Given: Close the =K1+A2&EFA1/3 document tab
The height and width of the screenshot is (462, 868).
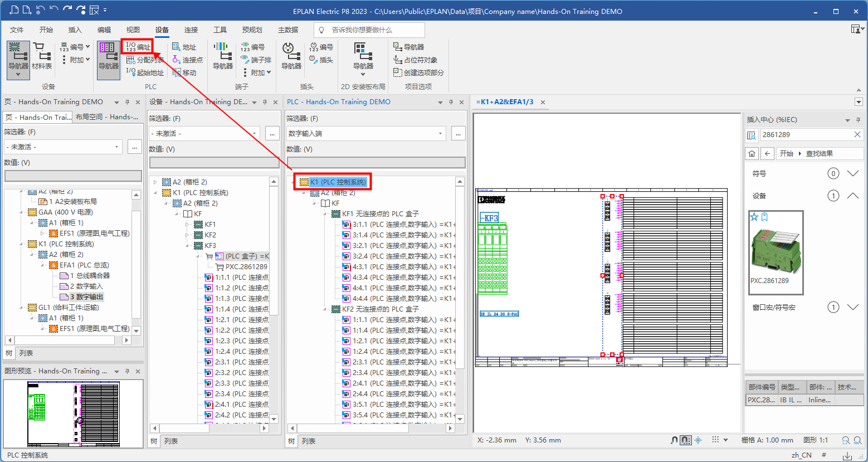Looking at the screenshot, I should click(543, 102).
